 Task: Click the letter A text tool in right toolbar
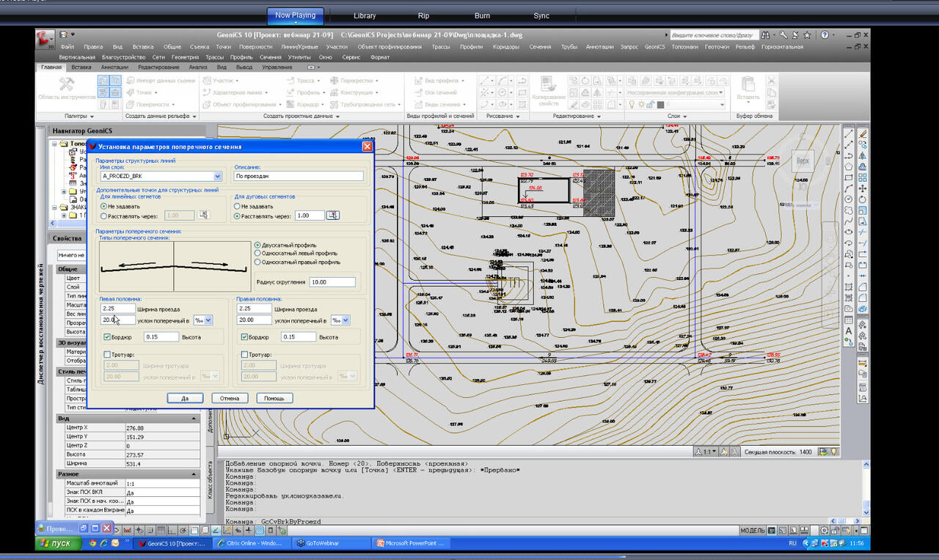tap(849, 331)
